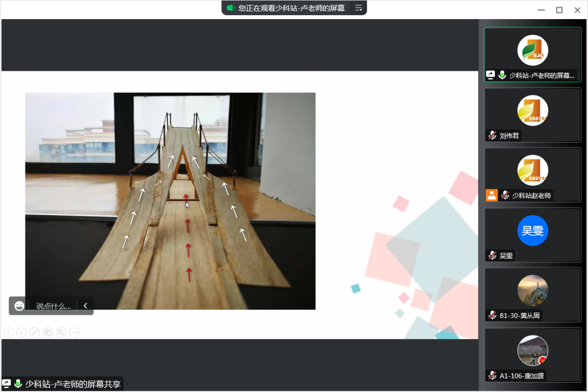Open the all-slides view icon
This screenshot has width=588, height=392.
(x=48, y=332)
